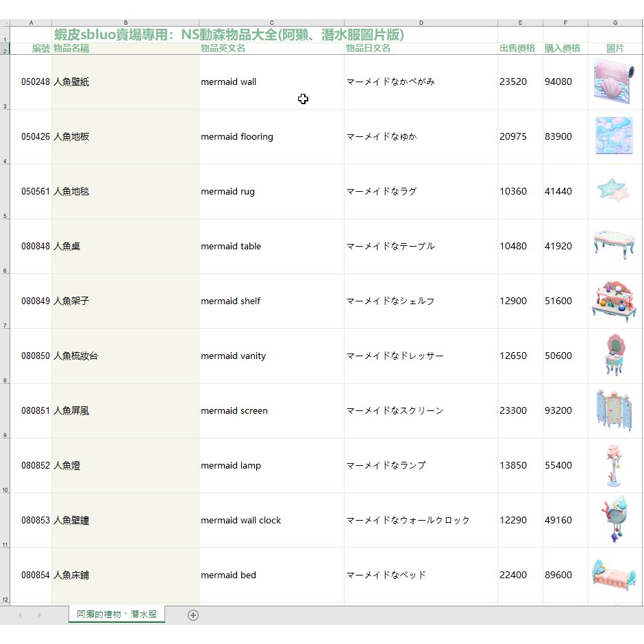Screen dimensions: 644x644
Task: Select column B header
Action: pyautogui.click(x=125, y=23)
